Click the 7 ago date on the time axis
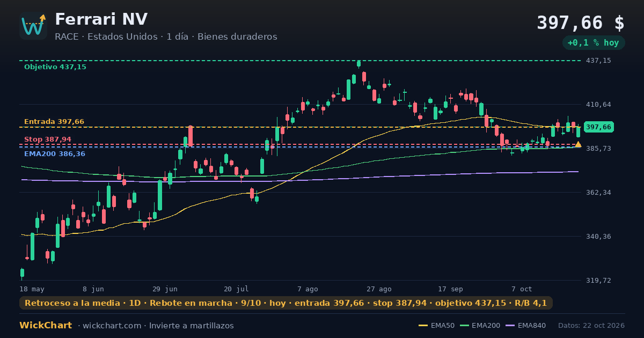The width and height of the screenshot is (644, 338). (x=308, y=289)
